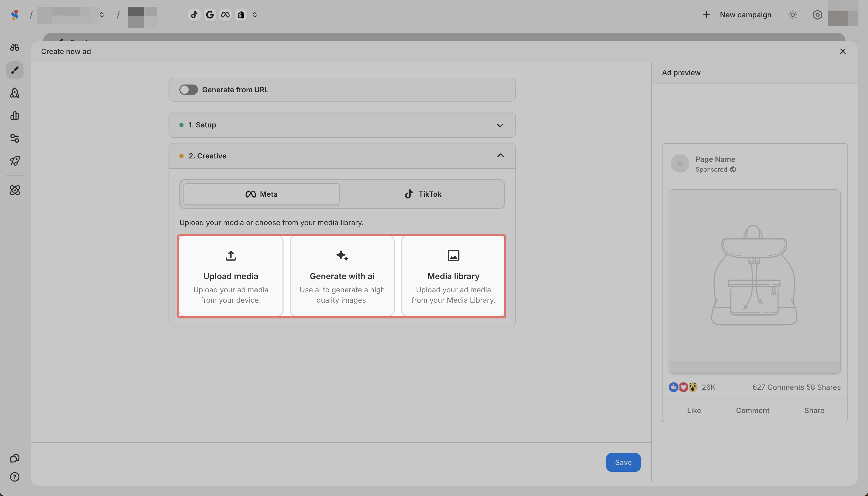
Task: Click the rocket launch icon in sidebar
Action: click(x=15, y=161)
